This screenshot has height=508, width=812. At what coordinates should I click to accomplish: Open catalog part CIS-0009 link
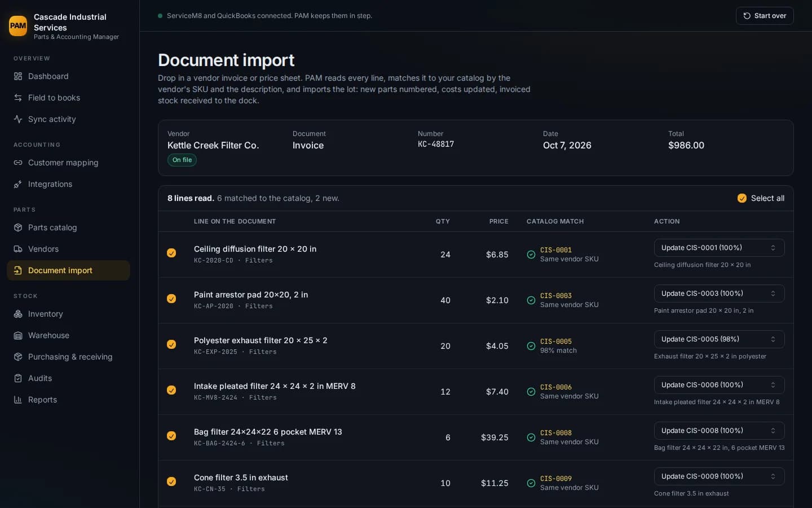[x=556, y=479]
